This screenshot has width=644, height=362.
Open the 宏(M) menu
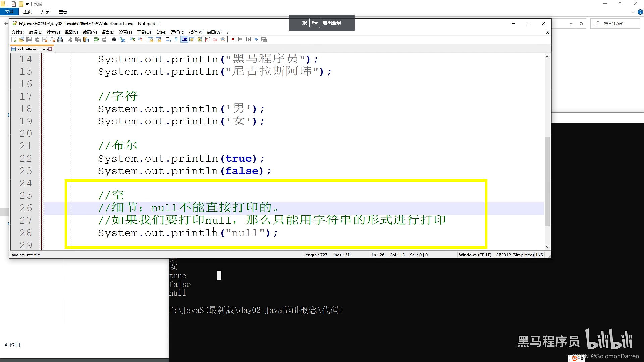point(161,32)
